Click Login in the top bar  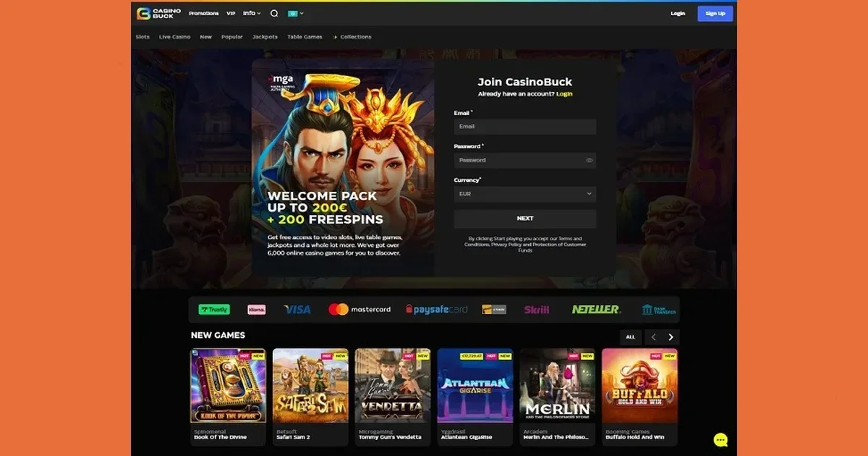click(678, 14)
